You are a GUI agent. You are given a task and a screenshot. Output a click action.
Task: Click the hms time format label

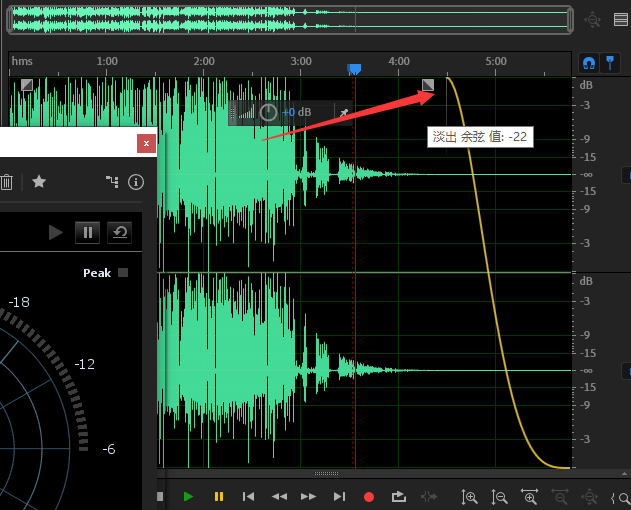(x=22, y=61)
